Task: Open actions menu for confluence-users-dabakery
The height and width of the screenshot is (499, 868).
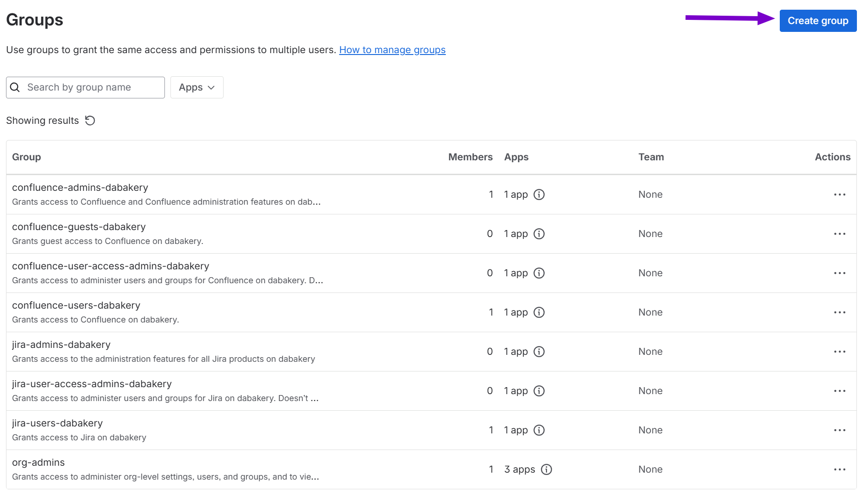Action: (x=839, y=312)
